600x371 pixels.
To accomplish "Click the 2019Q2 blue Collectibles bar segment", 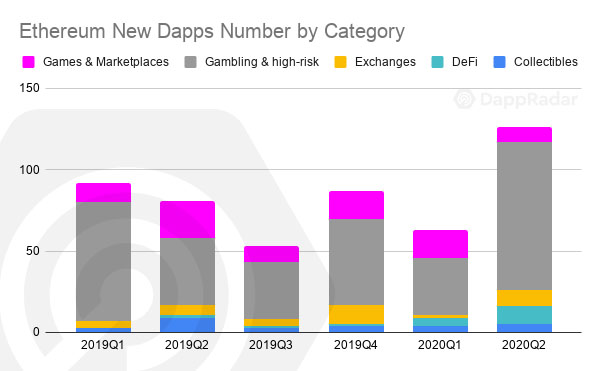I will pyautogui.click(x=188, y=325).
